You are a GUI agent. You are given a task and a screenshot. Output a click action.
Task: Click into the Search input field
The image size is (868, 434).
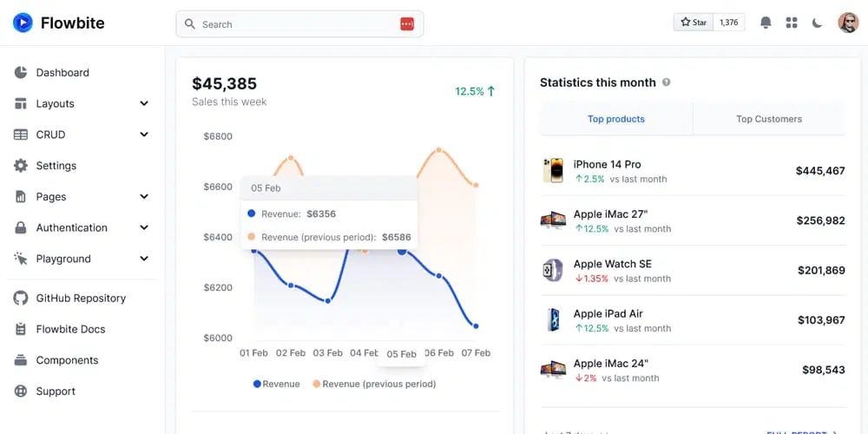299,23
